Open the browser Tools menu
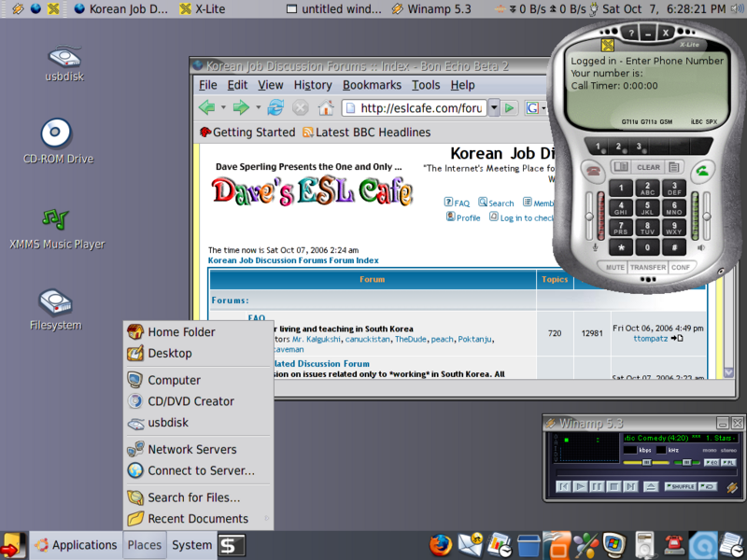Image resolution: width=747 pixels, height=560 pixels. pos(426,85)
